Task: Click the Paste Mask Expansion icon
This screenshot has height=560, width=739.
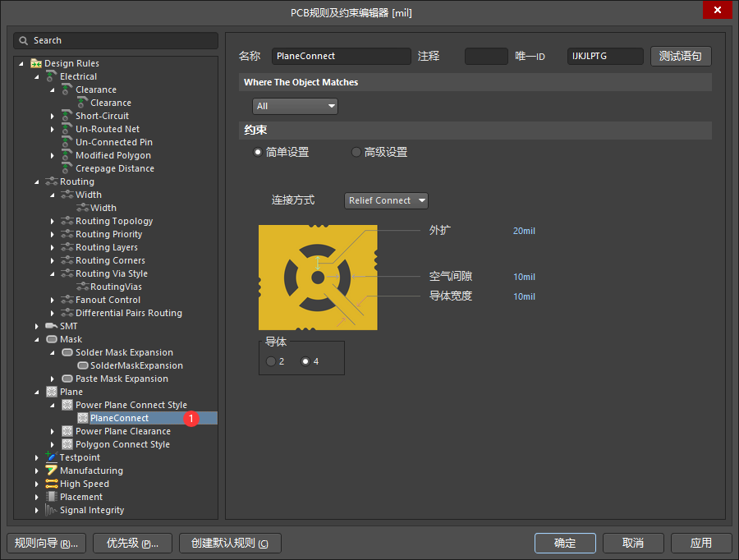Action: pyautogui.click(x=67, y=379)
